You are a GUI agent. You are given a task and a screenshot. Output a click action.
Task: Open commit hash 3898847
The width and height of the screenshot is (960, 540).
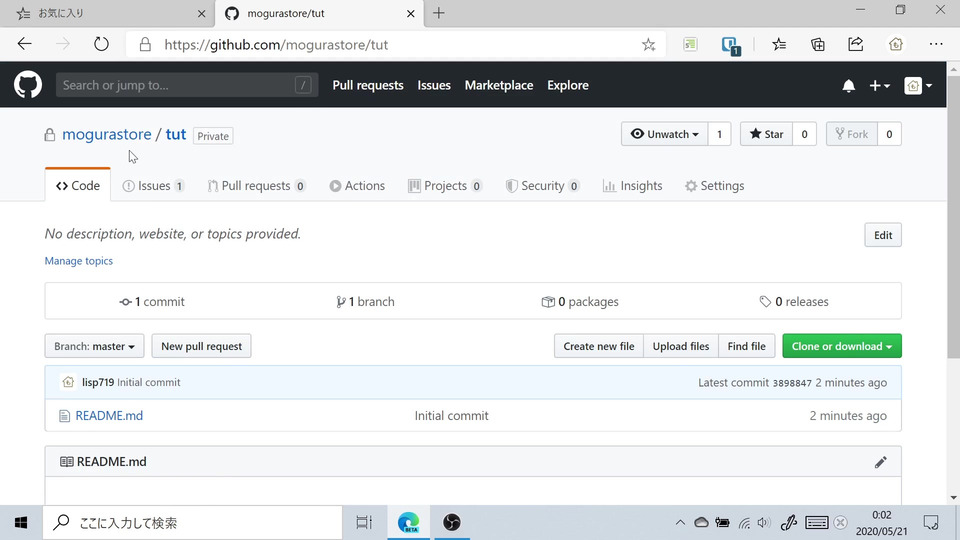(792, 383)
